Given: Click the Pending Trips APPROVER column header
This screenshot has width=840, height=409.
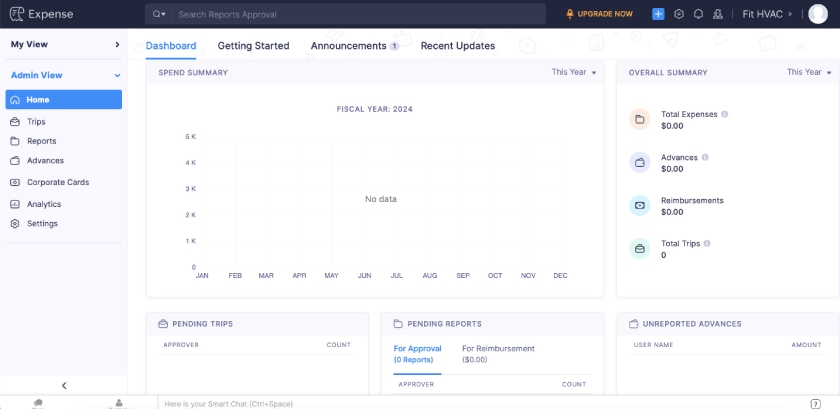Looking at the screenshot, I should point(181,345).
